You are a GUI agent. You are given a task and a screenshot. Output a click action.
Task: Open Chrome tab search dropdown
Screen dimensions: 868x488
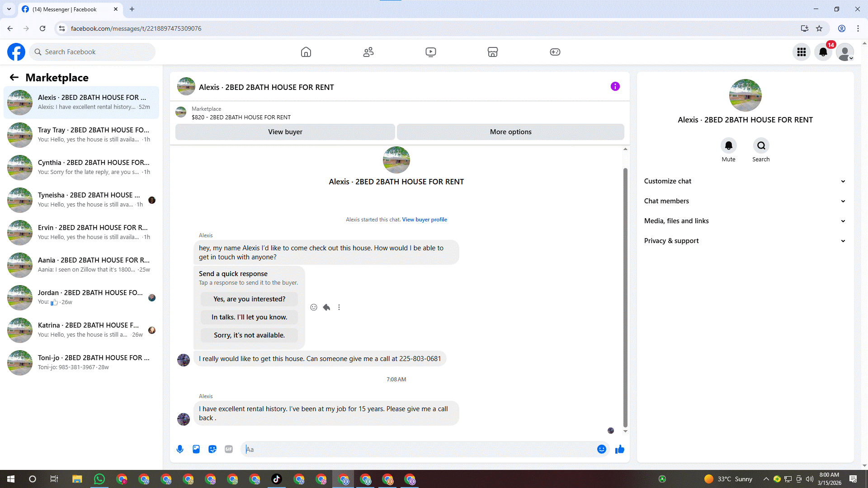tap(9, 9)
